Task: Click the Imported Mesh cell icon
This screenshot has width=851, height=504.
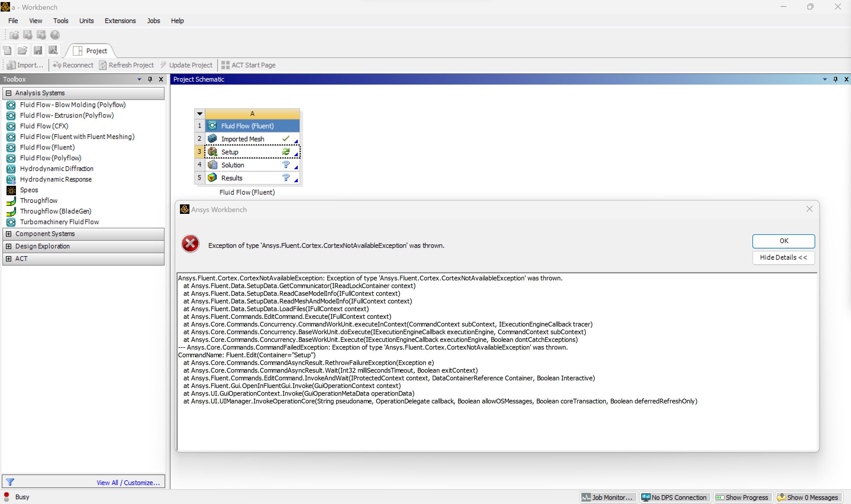Action: click(213, 138)
